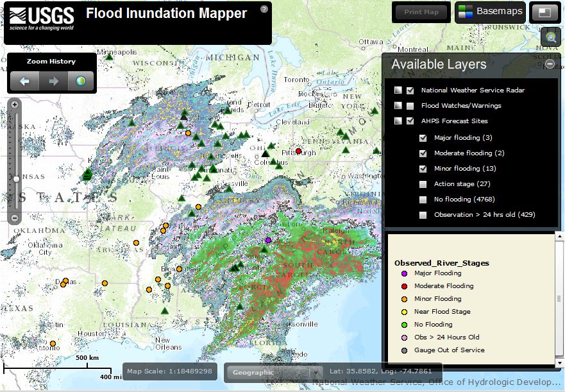Click the yellow Near Flood Stage swatch

[x=404, y=312]
